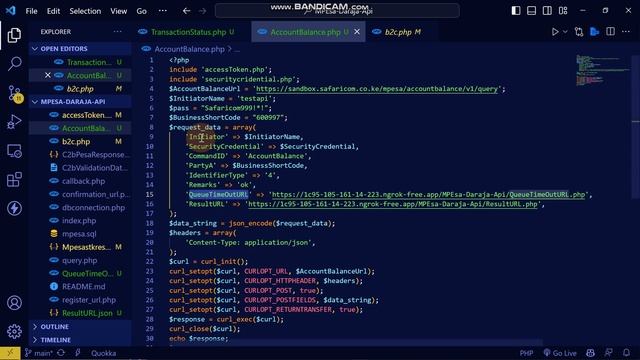Split the editor to the right
The width and height of the screenshot is (640, 360).
pos(611,32)
